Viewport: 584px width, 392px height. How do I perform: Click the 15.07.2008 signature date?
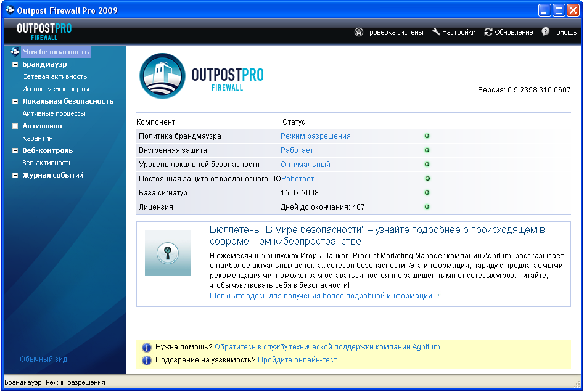tap(300, 192)
